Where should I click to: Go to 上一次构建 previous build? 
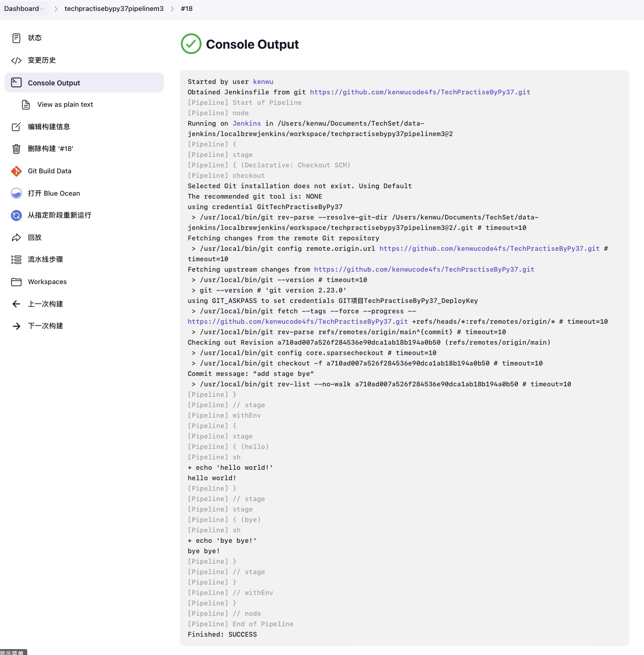[x=45, y=304]
